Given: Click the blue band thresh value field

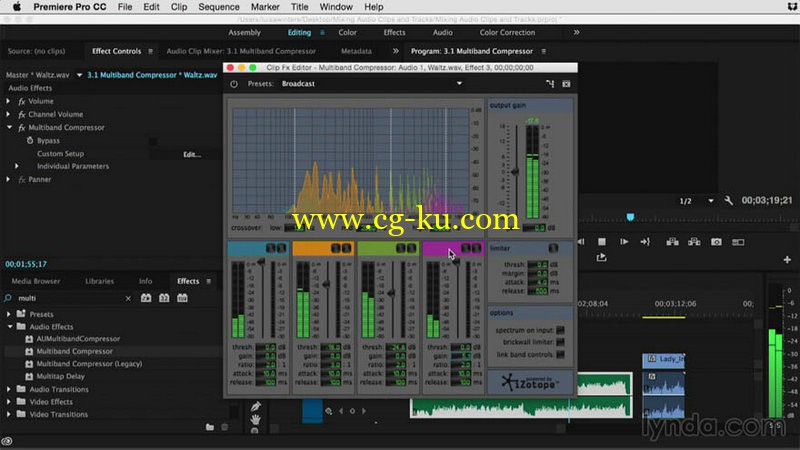Looking at the screenshot, I should click(266, 347).
